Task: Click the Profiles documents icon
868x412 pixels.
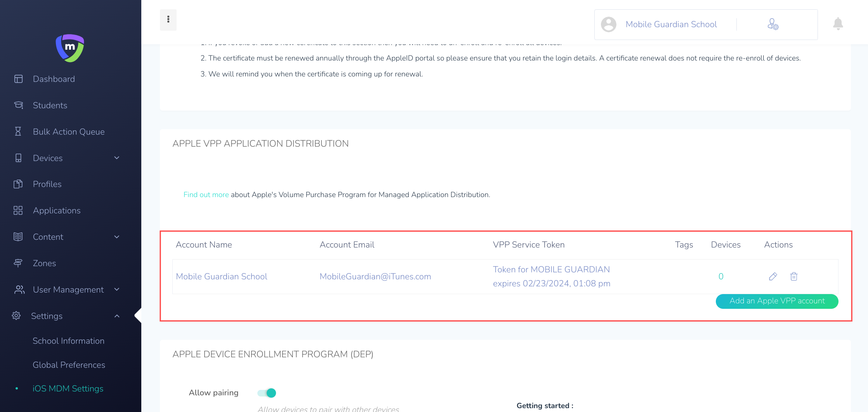Action: pyautogui.click(x=18, y=184)
